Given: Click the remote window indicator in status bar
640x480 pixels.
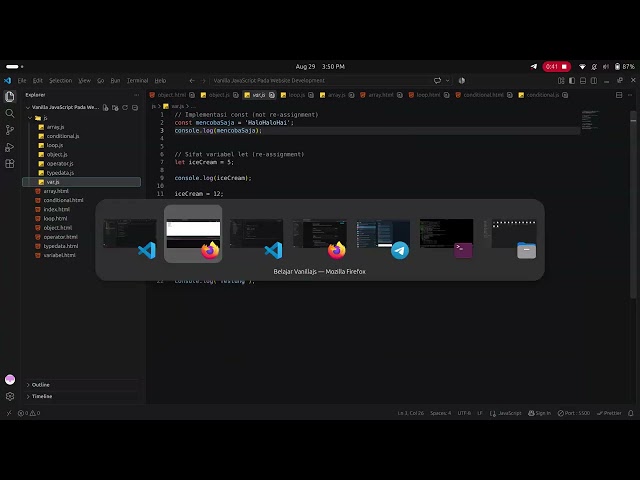Looking at the screenshot, I should coord(9,413).
